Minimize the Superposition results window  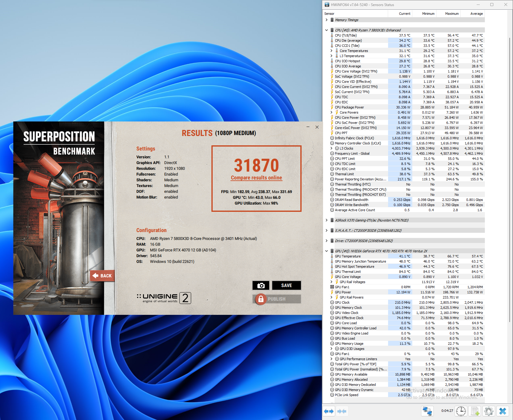pyautogui.click(x=308, y=127)
